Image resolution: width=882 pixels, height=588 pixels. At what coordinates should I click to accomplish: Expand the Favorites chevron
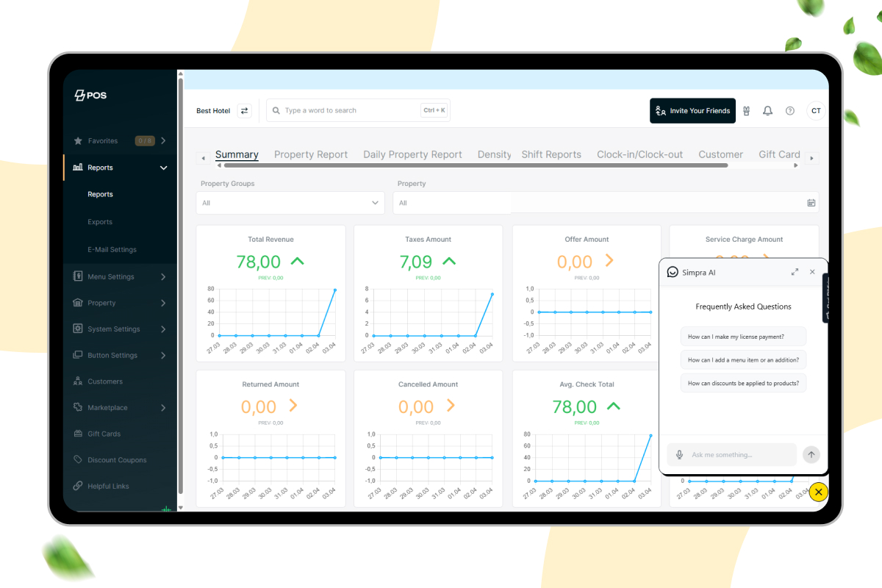(x=163, y=141)
